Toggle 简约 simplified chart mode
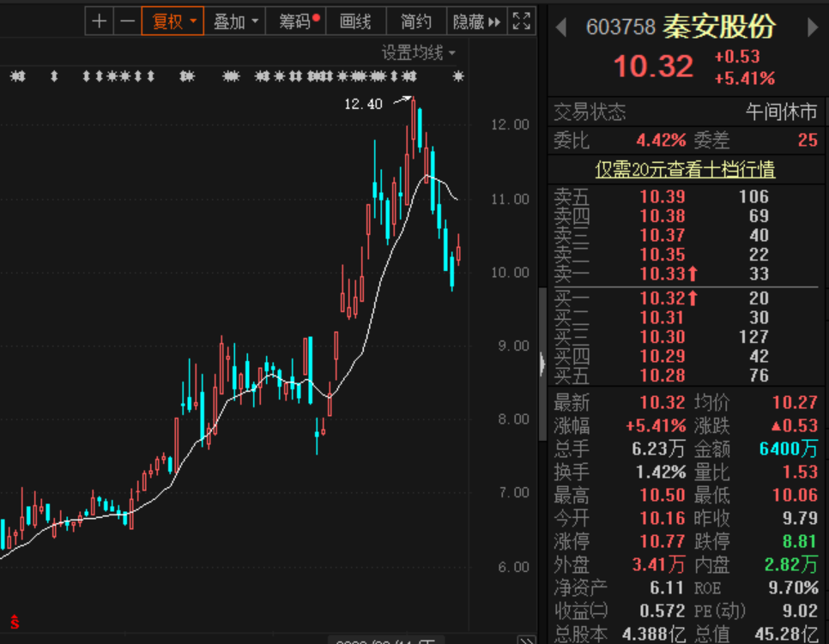 click(x=416, y=21)
